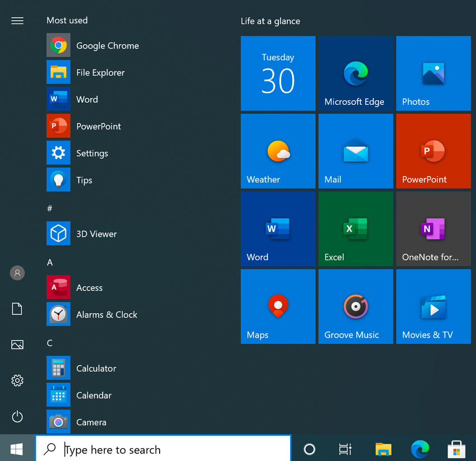Open the Mail tile
Image resolution: width=476 pixels, height=461 pixels.
[x=355, y=151]
